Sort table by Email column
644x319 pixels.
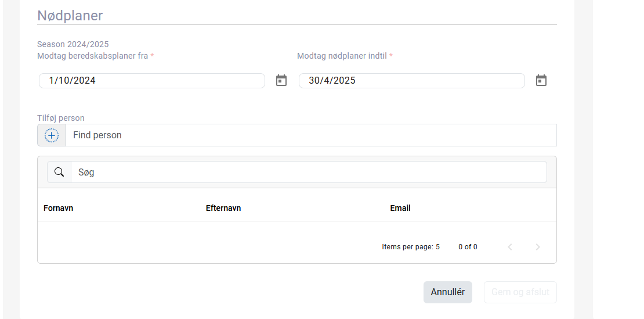pyautogui.click(x=400, y=208)
